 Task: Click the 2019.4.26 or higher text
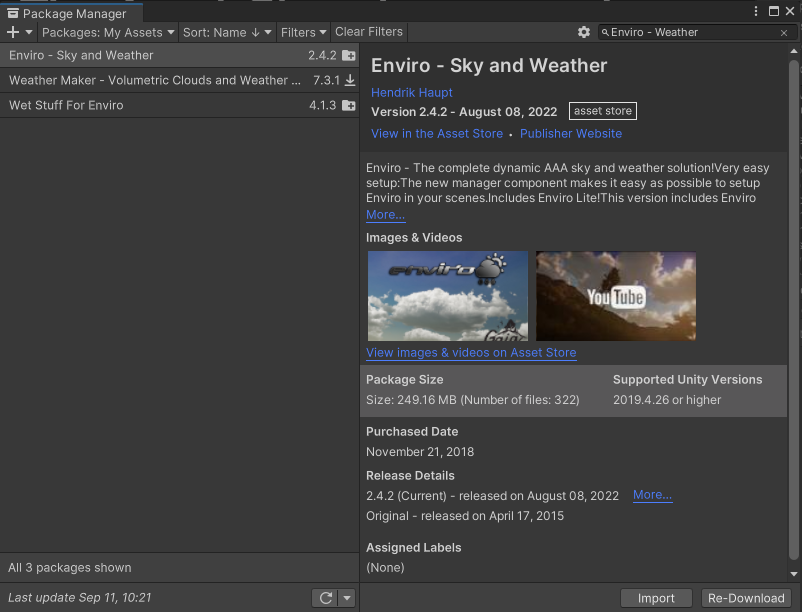[x=667, y=400]
